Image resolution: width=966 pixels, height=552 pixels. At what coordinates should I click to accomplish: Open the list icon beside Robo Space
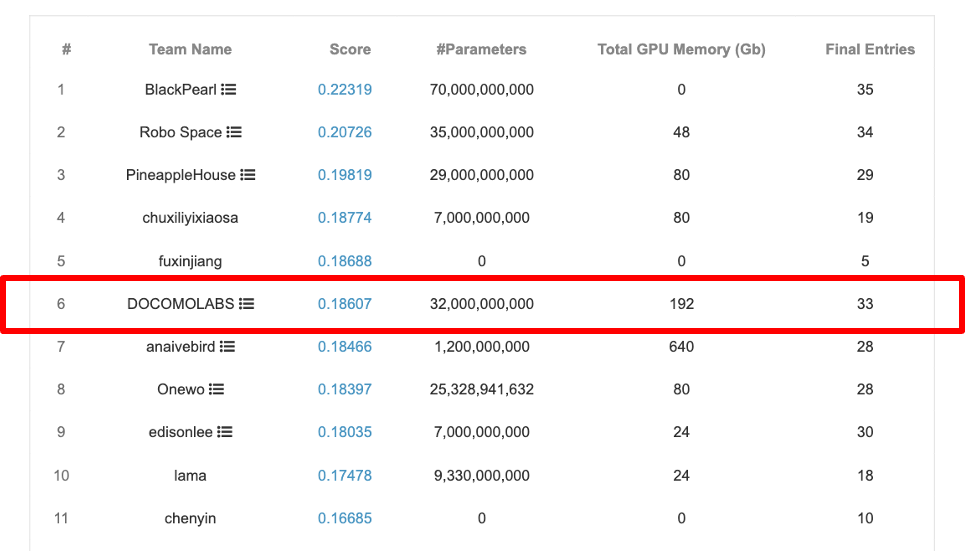tap(234, 132)
